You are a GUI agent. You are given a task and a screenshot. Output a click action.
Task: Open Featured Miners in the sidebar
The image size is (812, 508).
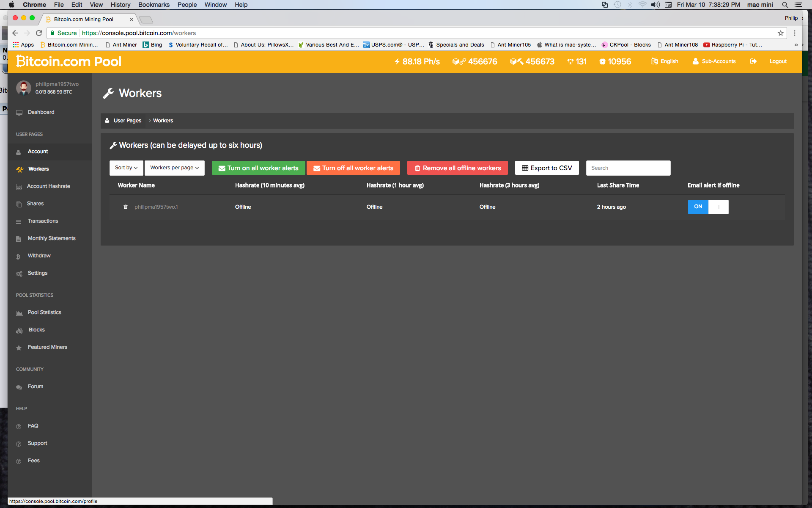[47, 347]
